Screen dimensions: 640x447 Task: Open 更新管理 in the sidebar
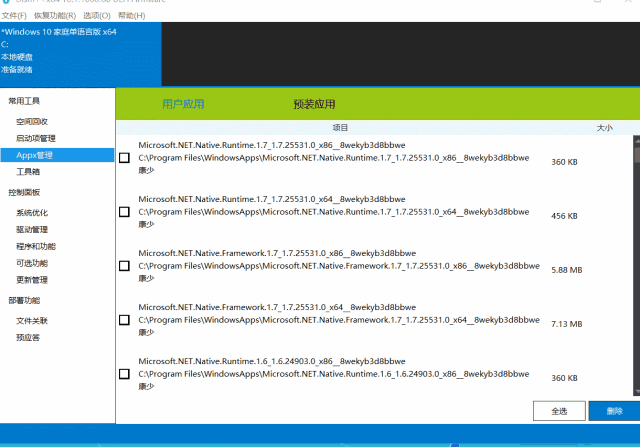pyautogui.click(x=32, y=280)
